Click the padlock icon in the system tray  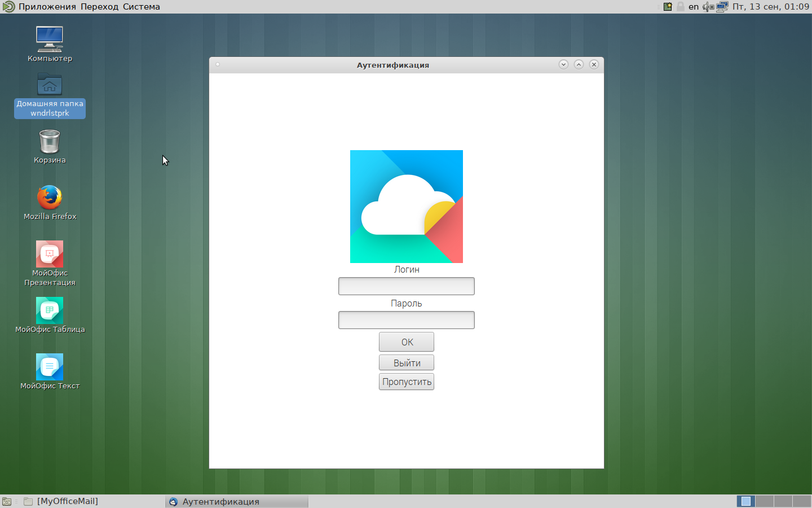click(681, 7)
